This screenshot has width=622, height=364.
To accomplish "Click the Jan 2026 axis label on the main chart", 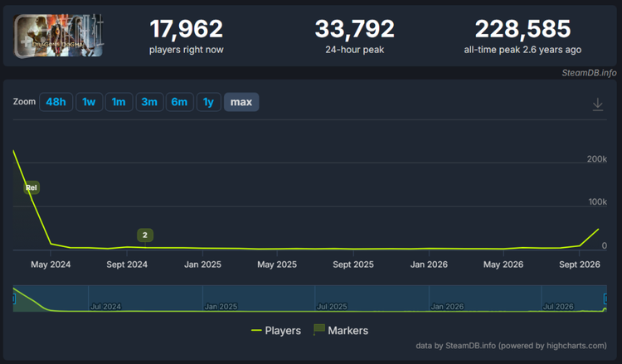I will click(429, 265).
